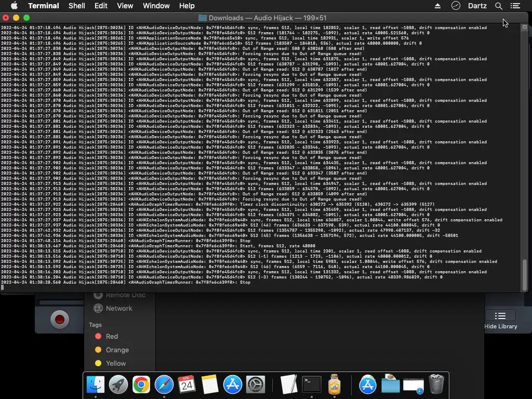Click the red tag color dot
532x399 pixels.
click(98, 336)
